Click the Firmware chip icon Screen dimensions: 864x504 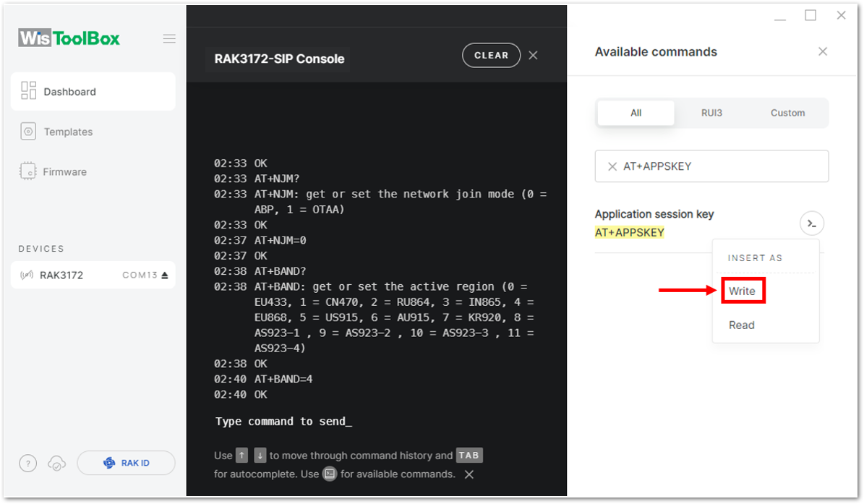(27, 171)
